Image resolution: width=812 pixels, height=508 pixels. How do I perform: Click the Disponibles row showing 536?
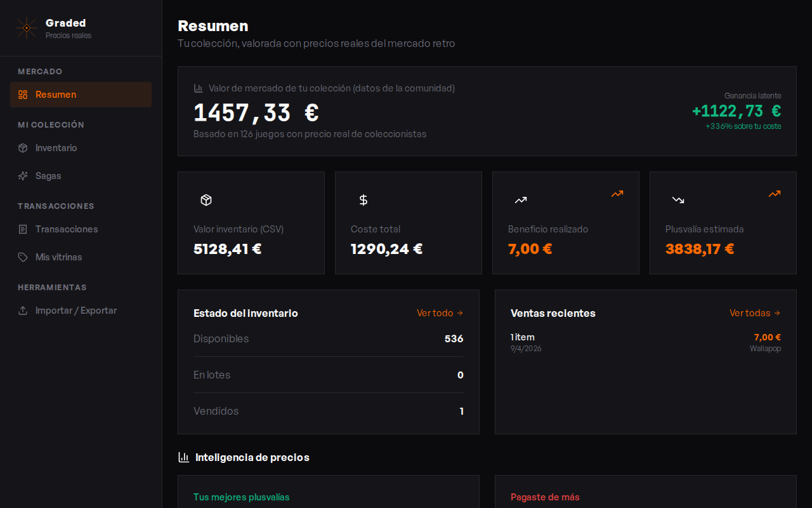click(x=328, y=338)
